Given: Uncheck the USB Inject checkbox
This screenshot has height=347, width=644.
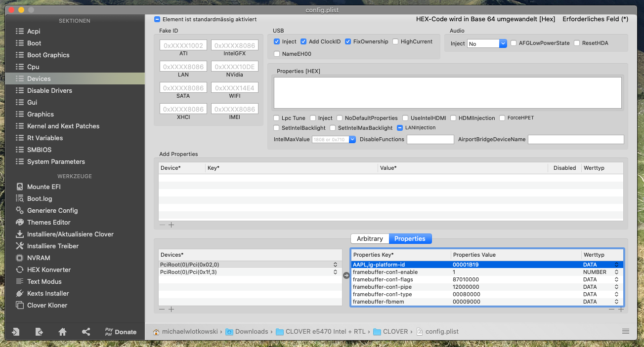Looking at the screenshot, I should click(277, 42).
